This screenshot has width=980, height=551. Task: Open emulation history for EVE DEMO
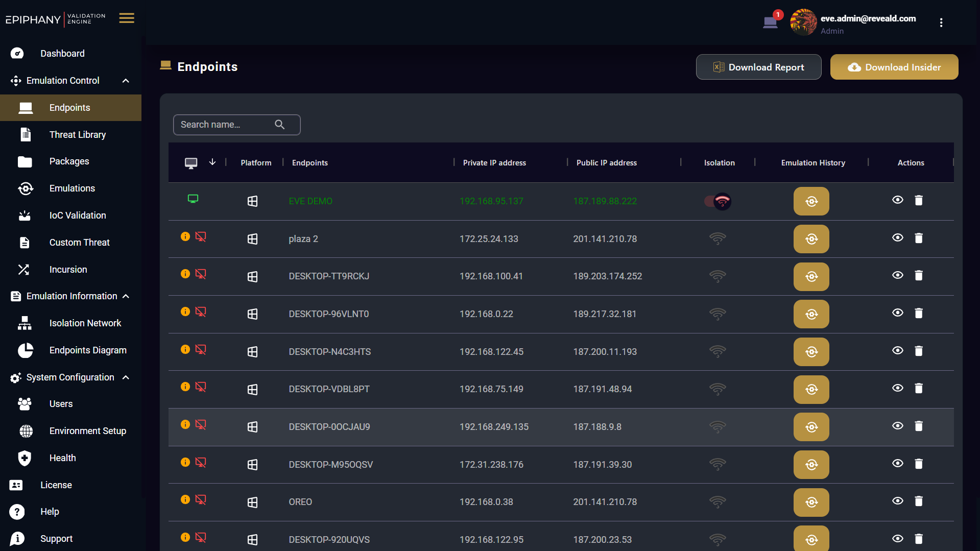811,201
